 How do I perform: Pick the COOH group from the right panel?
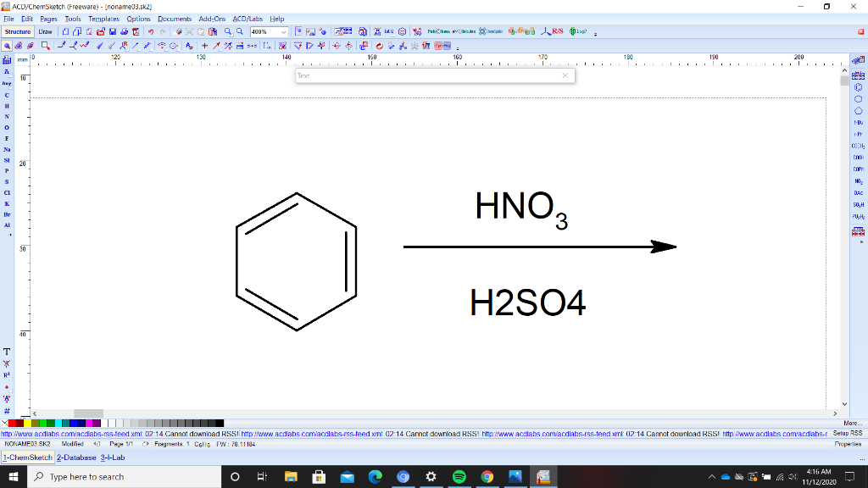[859, 159]
